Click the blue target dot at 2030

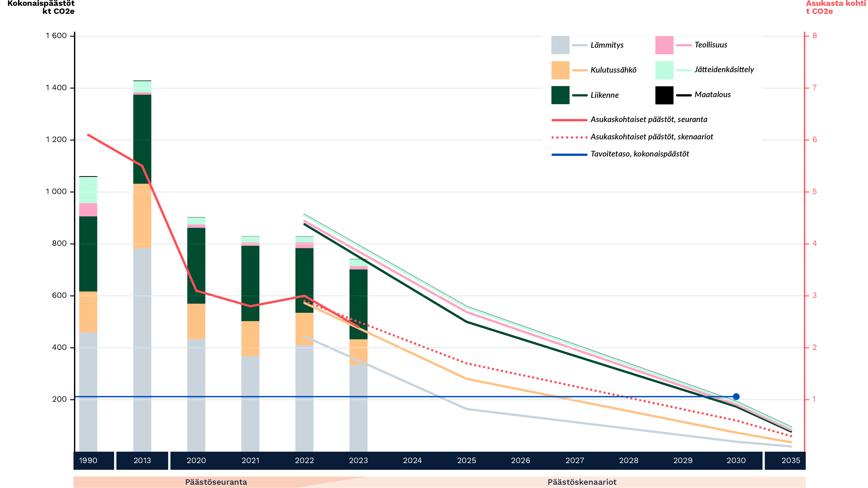point(736,396)
